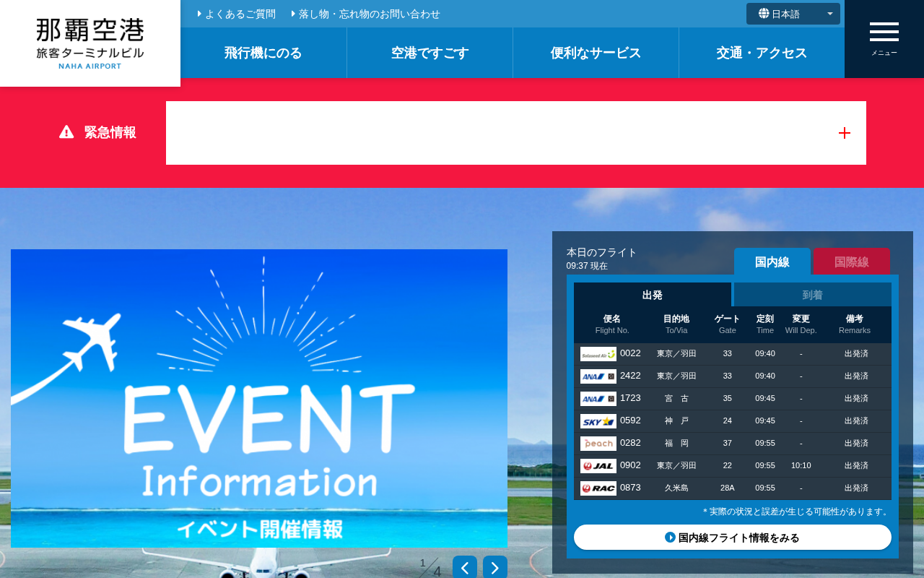Expand the 飛行機にのる navigation menu
The height and width of the screenshot is (578, 924).
[x=263, y=53]
